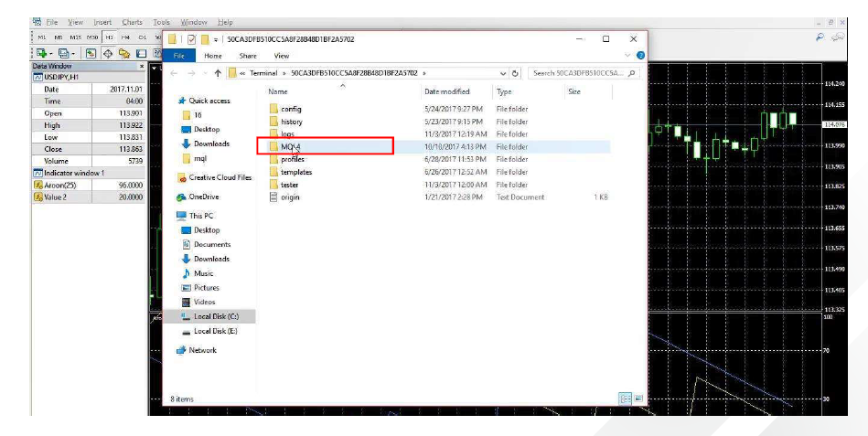Open the mql folder under Quick access
The width and height of the screenshot is (868, 436).
point(194,158)
